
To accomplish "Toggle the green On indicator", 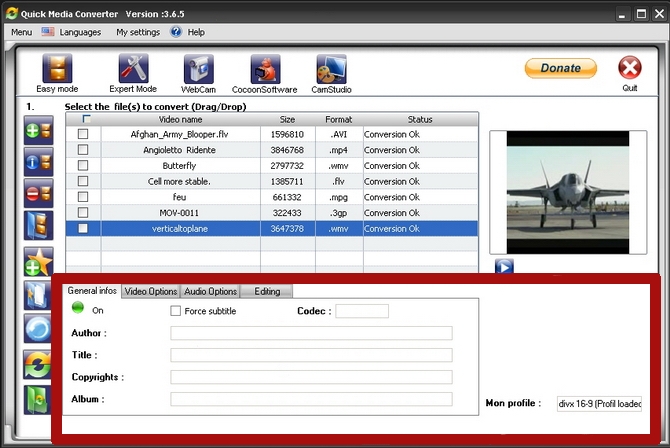I will 78,308.
